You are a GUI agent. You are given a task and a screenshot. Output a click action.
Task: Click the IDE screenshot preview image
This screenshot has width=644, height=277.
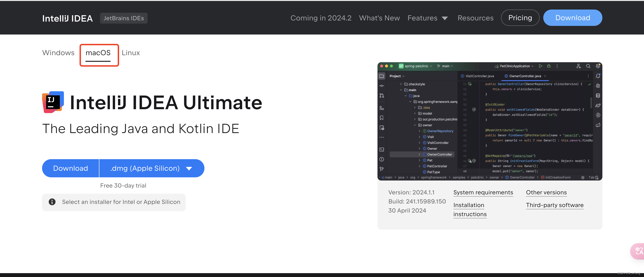[x=490, y=121]
